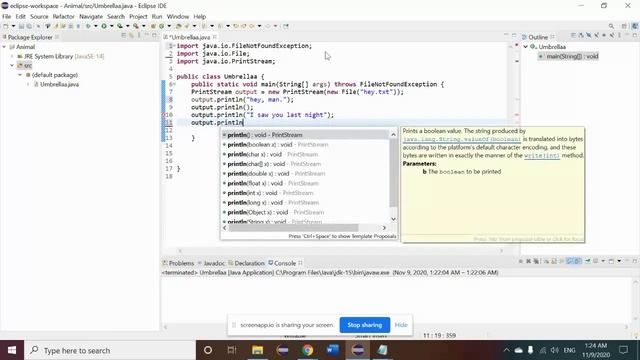Image resolution: width=640 pixels, height=360 pixels.
Task: Select main(String[]) : void in Outline
Action: 569,56
